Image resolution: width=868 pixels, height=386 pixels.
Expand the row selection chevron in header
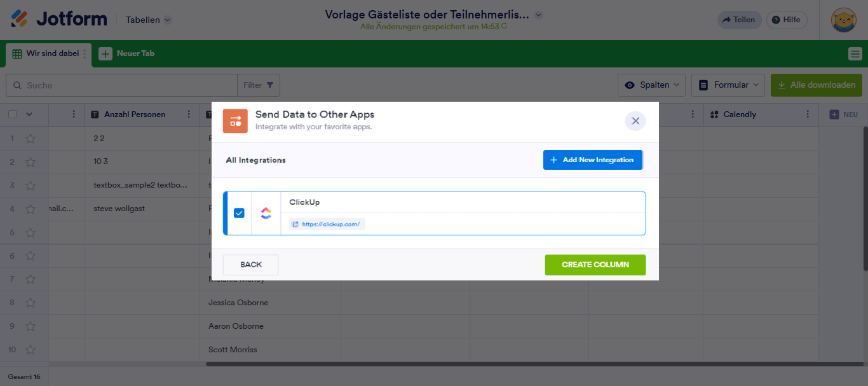[29, 114]
